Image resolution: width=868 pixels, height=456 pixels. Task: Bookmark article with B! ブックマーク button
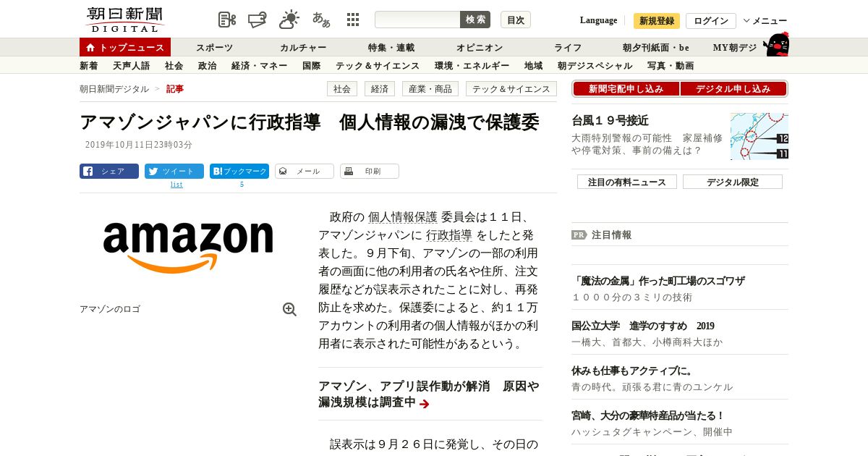coord(239,172)
